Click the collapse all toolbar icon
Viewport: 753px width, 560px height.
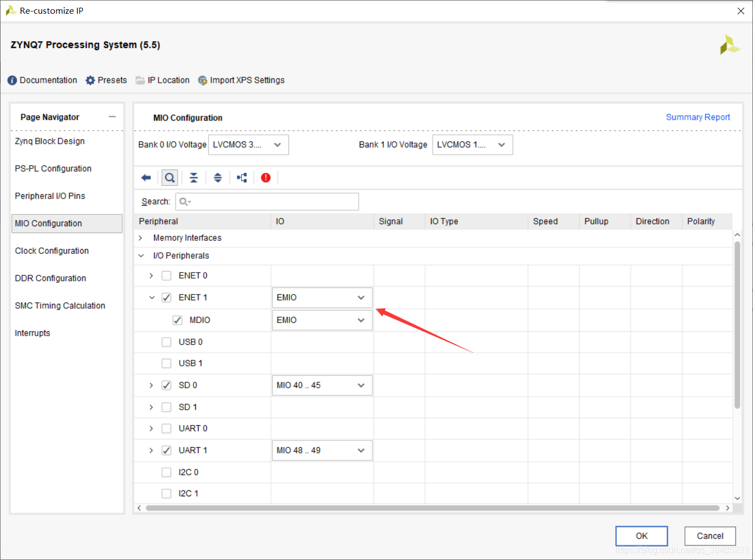coord(194,178)
